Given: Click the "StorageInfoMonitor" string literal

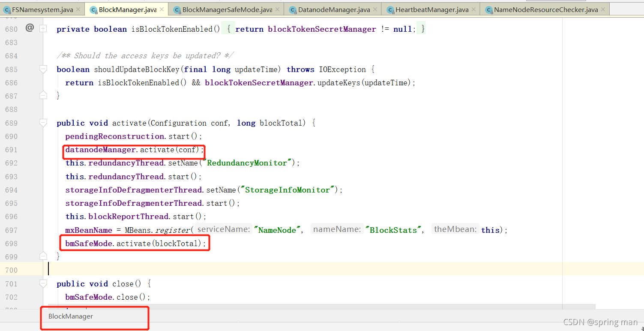Looking at the screenshot, I should 287,190.
